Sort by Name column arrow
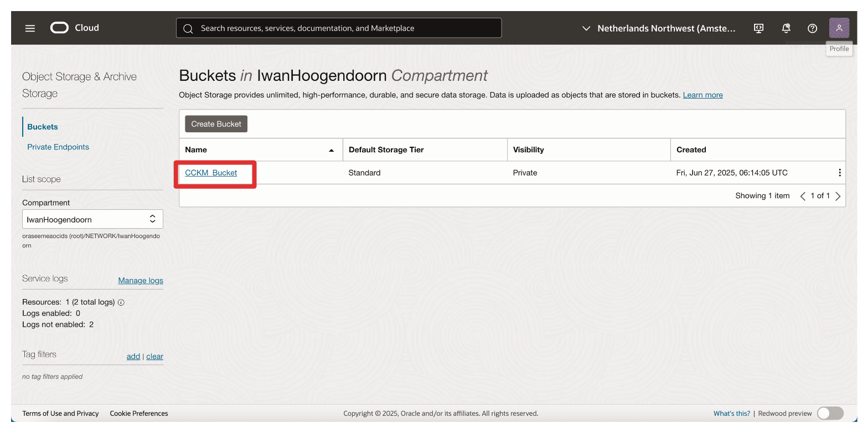The width and height of the screenshot is (868, 433). pos(332,150)
